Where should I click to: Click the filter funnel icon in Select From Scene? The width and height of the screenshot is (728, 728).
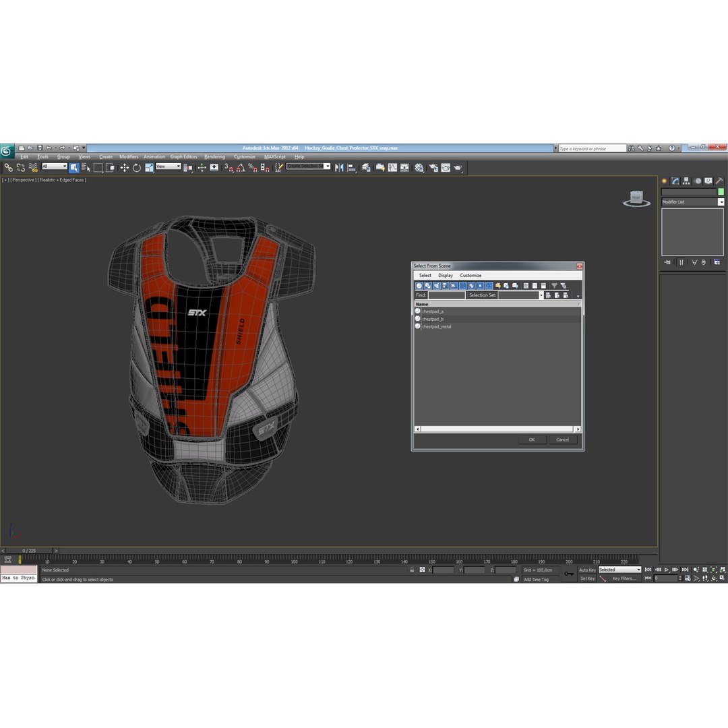tap(554, 286)
